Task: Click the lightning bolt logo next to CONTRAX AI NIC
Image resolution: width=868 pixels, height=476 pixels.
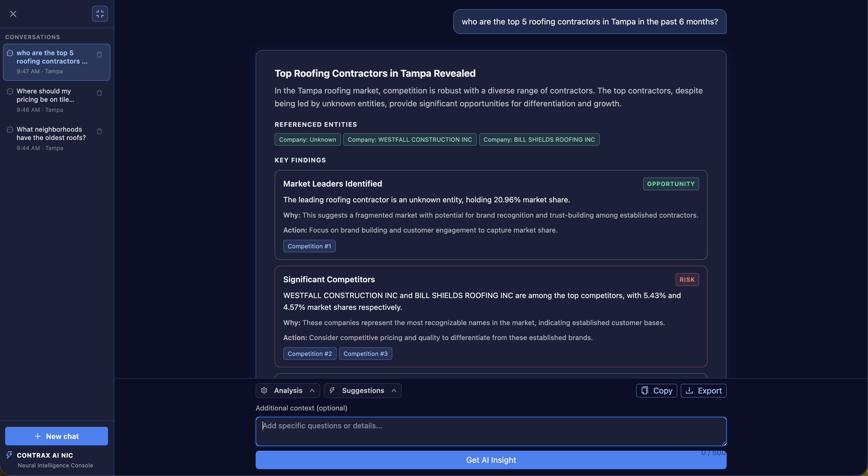Action: (x=9, y=455)
